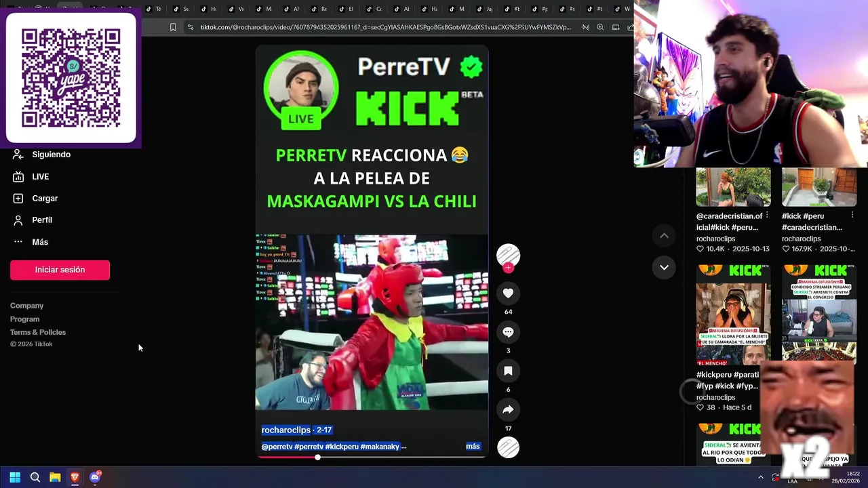The width and height of the screenshot is (868, 488).
Task: Click the zoom magnifier icon in address bar
Action: coord(600,27)
